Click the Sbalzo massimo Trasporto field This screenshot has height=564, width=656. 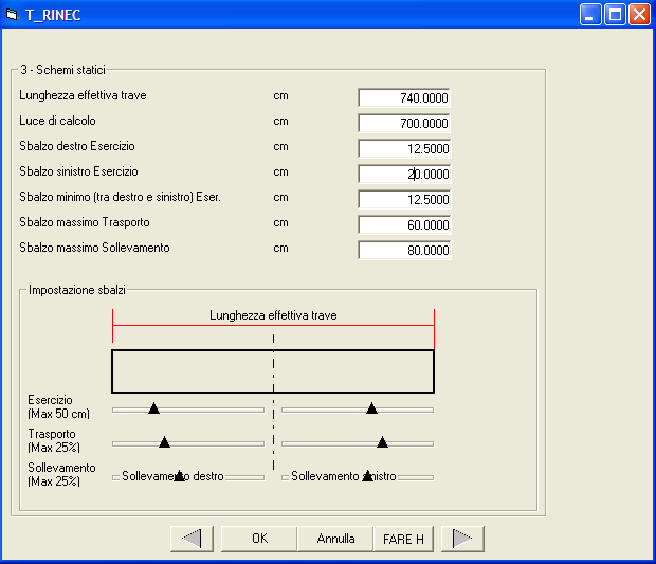(405, 224)
